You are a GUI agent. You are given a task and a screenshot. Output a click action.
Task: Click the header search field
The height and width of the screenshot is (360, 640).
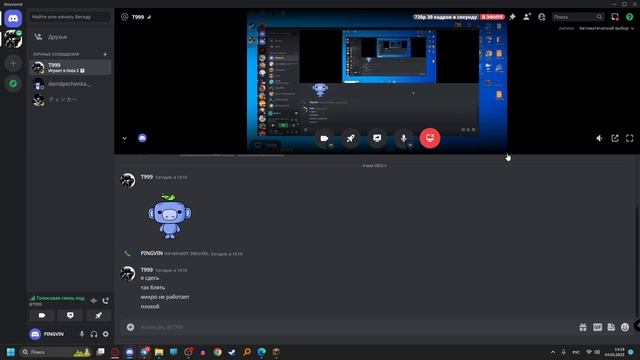578,17
